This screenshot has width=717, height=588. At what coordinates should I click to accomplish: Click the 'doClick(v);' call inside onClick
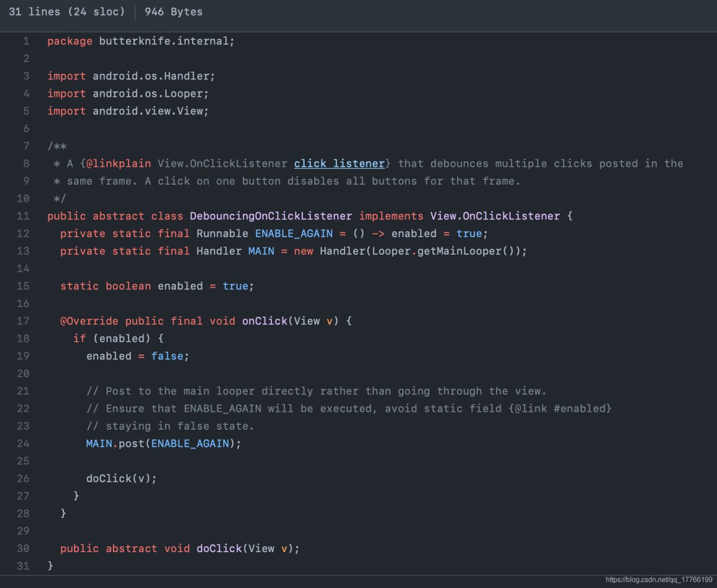click(x=121, y=478)
